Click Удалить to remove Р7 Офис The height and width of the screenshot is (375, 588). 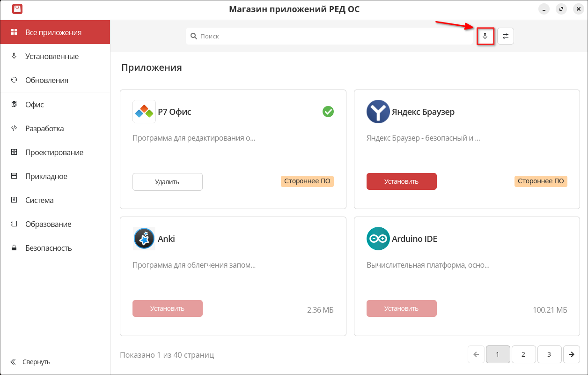pyautogui.click(x=167, y=182)
